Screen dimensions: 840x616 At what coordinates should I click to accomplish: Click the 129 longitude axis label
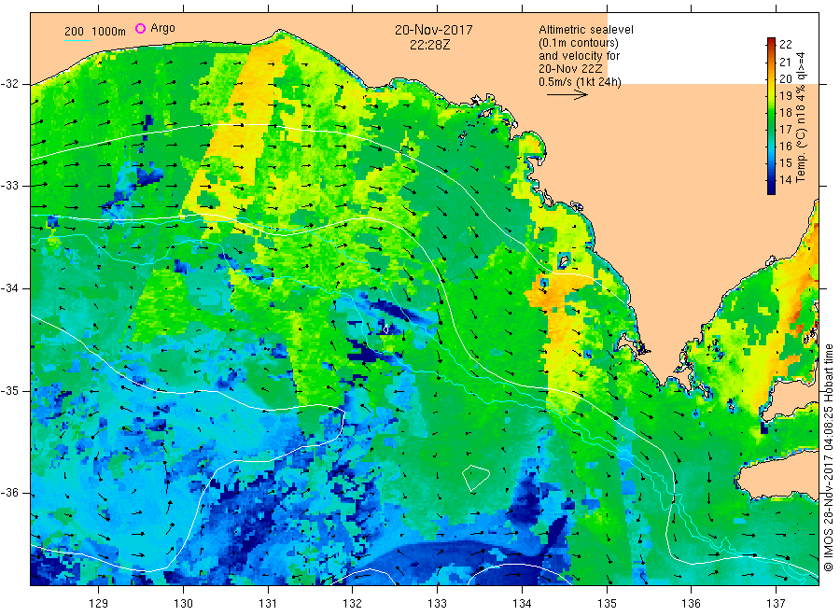click(x=99, y=603)
